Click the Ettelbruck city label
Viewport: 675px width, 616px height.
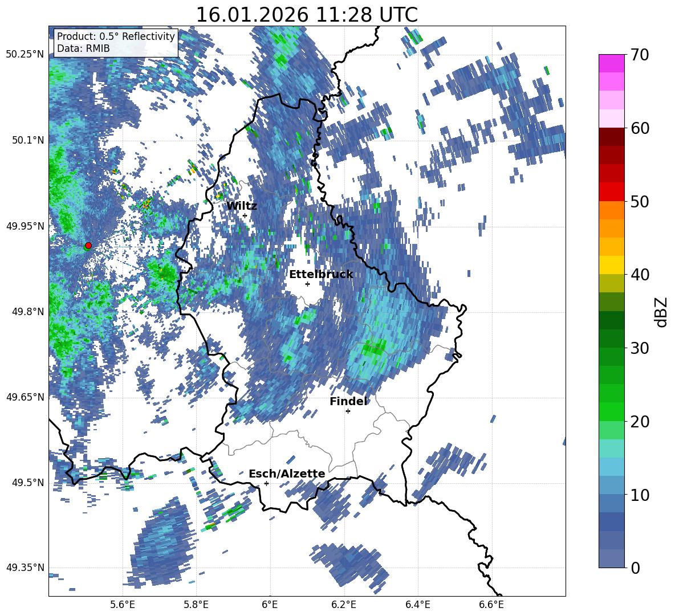point(321,274)
